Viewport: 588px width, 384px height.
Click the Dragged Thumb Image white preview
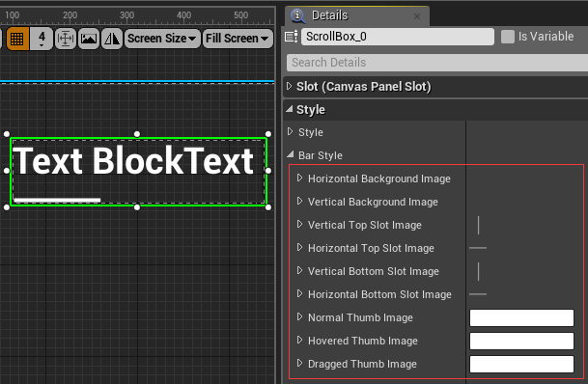pyautogui.click(x=521, y=364)
